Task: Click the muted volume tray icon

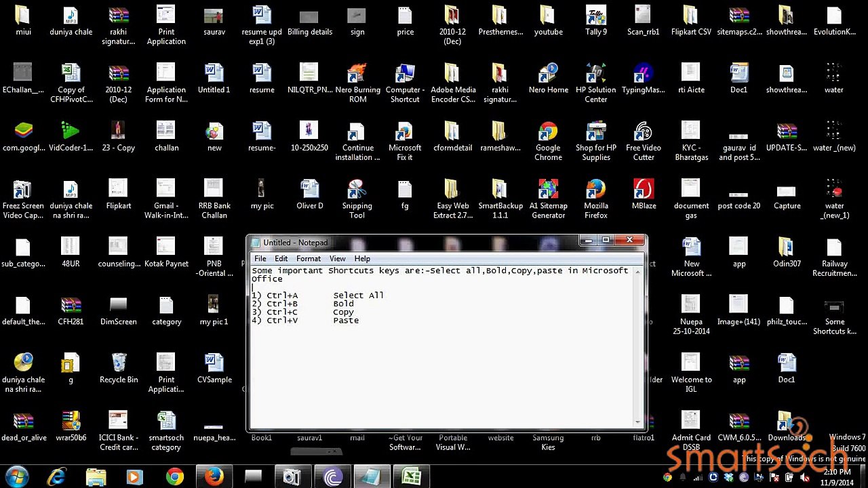Action: (806, 478)
